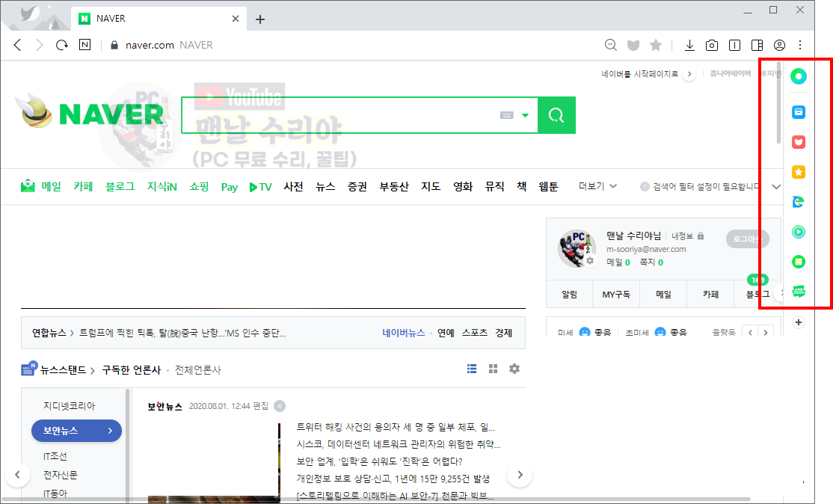This screenshot has width=833, height=504.
Task: Click arrow next to 네이버를 시작페이지로
Action: 689,74
